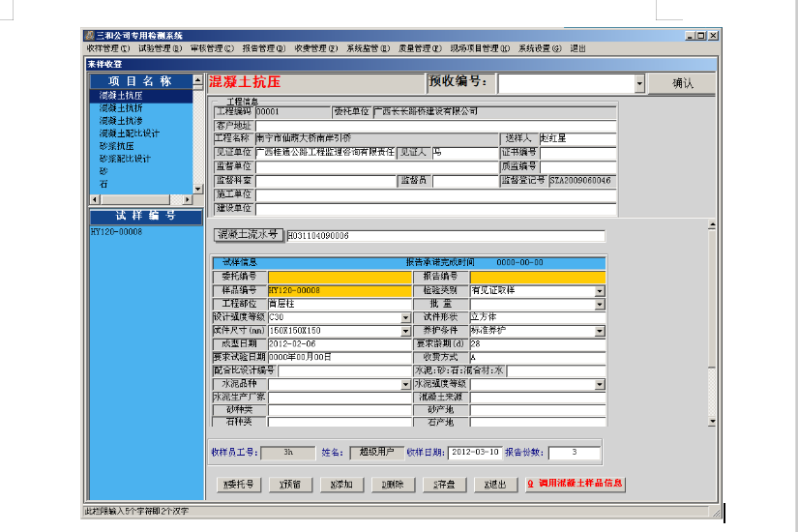Image resolution: width=798 pixels, height=532 pixels.
Task: Click the 委托单位 input field
Action: (494, 111)
